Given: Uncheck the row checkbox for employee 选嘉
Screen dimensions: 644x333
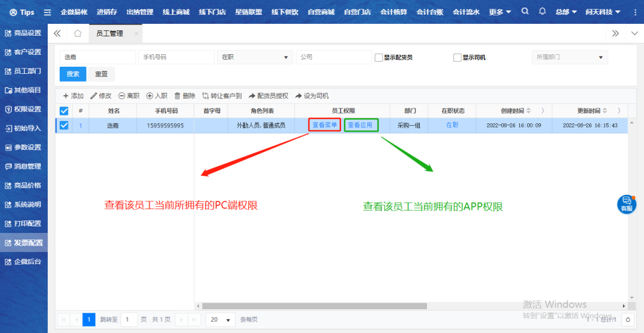Looking at the screenshot, I should (64, 125).
